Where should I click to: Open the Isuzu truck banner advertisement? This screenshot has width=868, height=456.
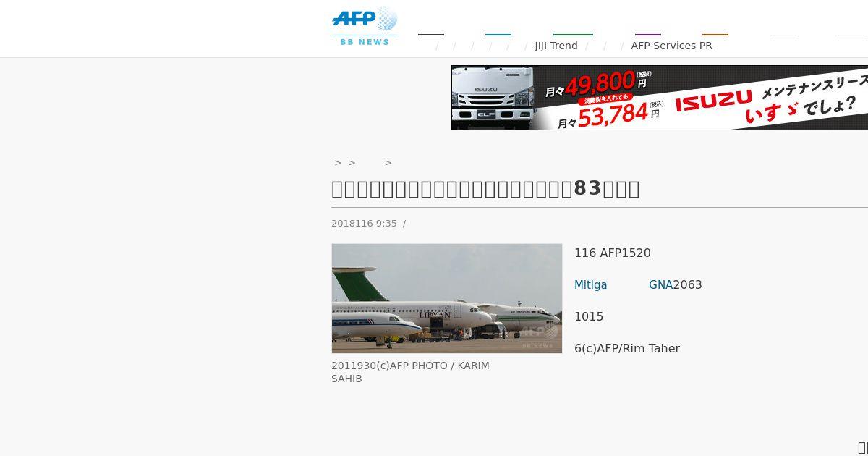coord(660,98)
